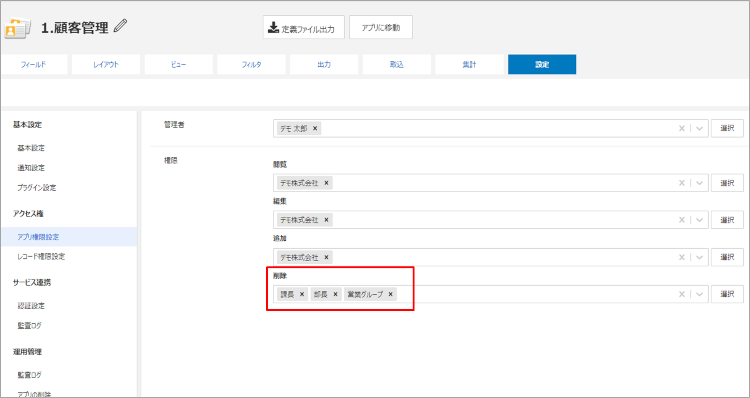Switch to the フィールド tab
Screen dimensions: 750x398
[x=33, y=65]
